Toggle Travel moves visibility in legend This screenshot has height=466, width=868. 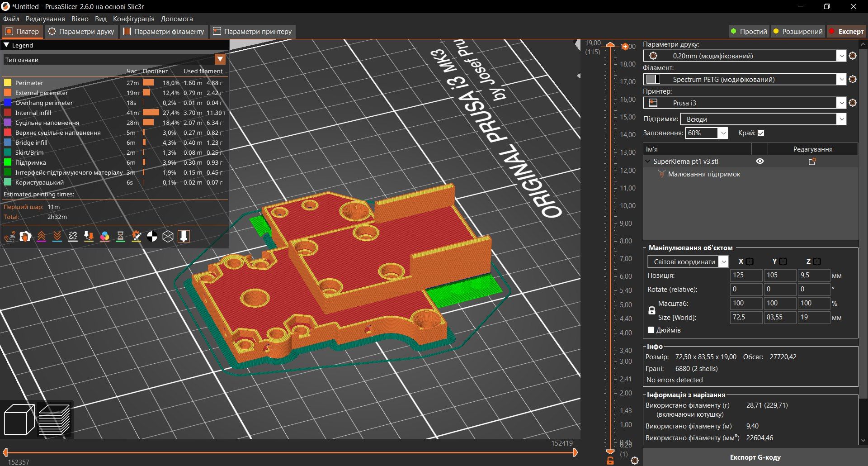(x=9, y=236)
